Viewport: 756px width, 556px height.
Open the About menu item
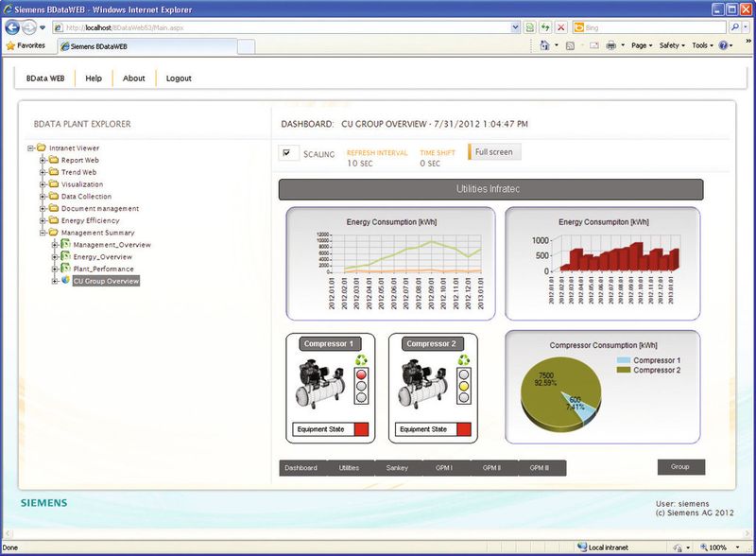(x=133, y=78)
